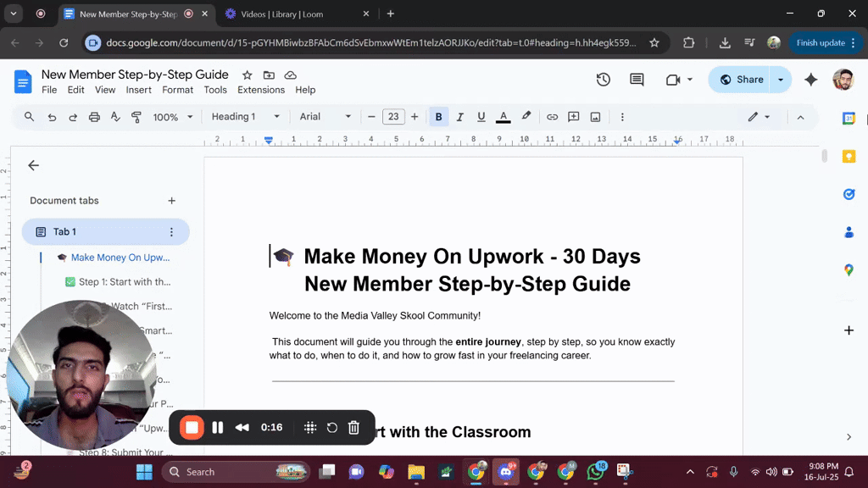Close the document tabs sidebar with back arrow
This screenshot has height=488, width=868.
coord(34,165)
